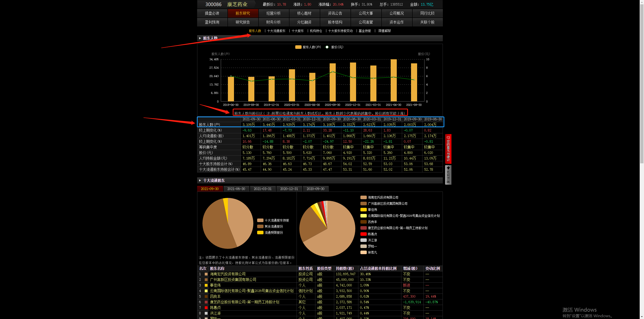The width and height of the screenshot is (644, 319).
Task: Click the shareholder distribution pie chart
Action: (x=327, y=228)
